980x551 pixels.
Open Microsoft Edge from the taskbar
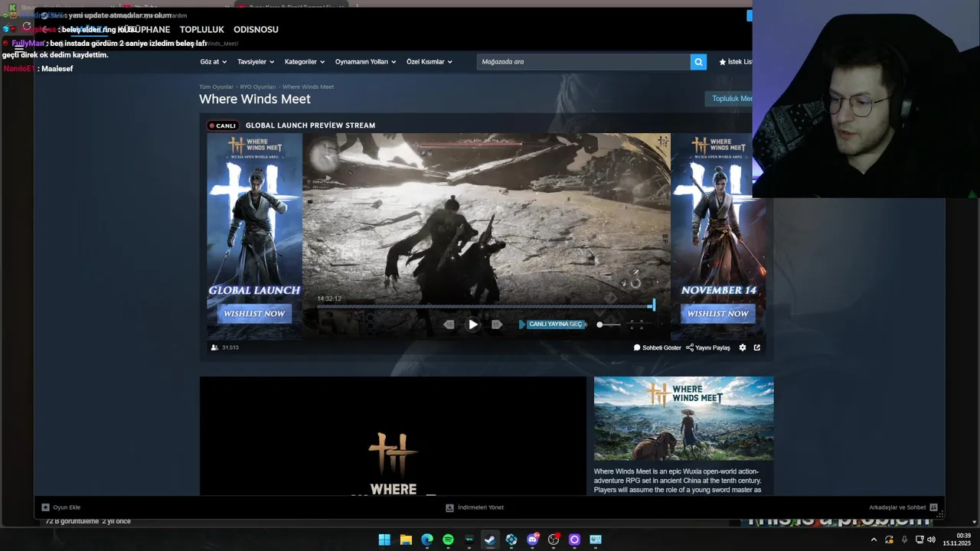pyautogui.click(x=427, y=540)
